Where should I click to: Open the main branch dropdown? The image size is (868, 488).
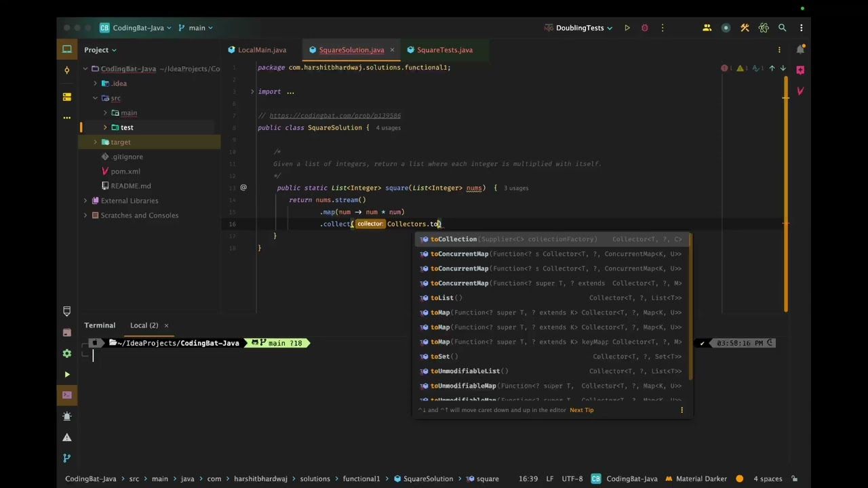196,28
